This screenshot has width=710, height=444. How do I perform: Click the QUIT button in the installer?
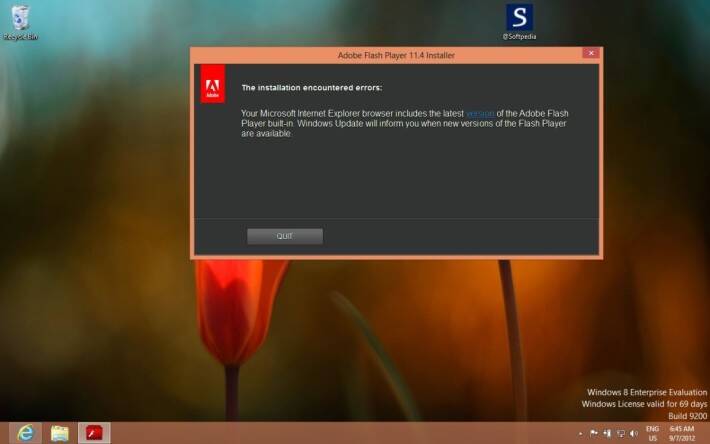coord(285,236)
